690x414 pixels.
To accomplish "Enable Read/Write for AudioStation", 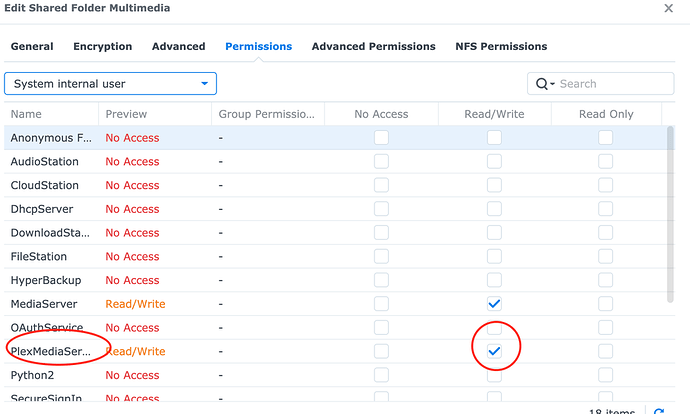I will pos(494,161).
